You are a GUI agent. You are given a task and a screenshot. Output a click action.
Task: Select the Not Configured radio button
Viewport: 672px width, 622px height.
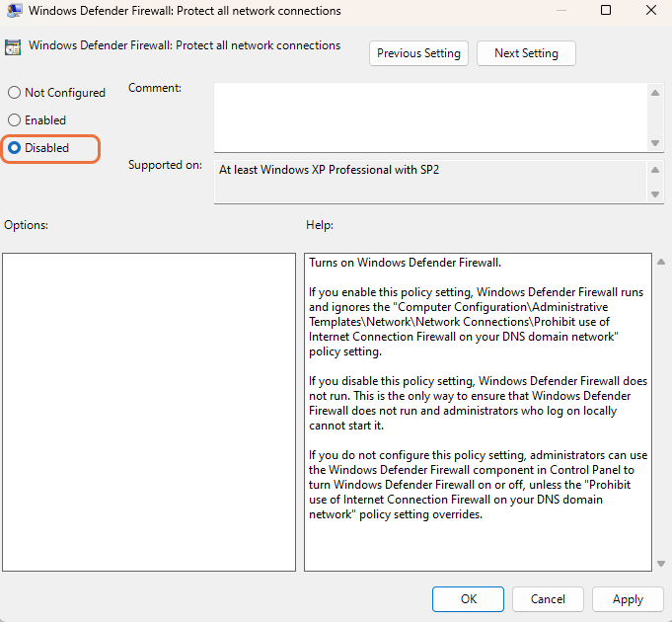tap(14, 93)
